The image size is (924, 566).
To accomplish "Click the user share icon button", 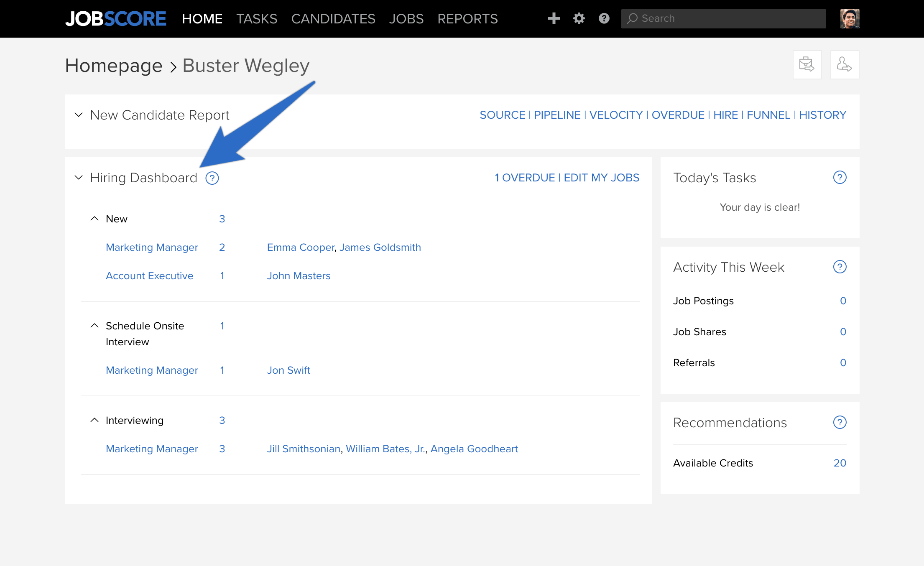I will tap(845, 65).
